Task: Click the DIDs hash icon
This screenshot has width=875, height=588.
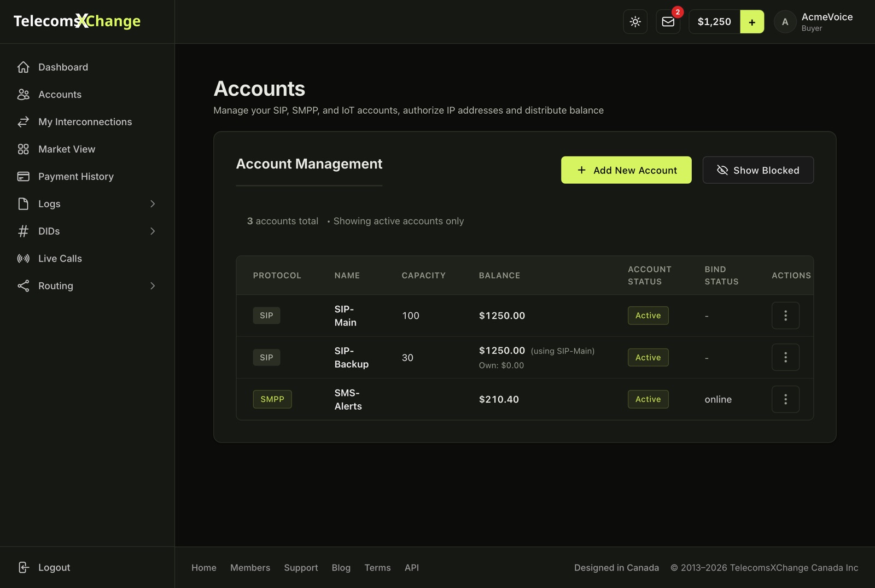Action: point(23,231)
